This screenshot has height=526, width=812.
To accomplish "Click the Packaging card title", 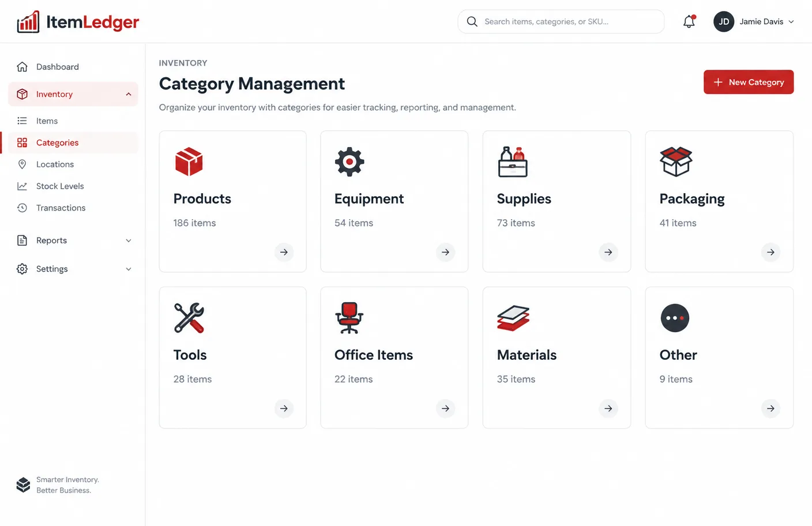I will pos(692,199).
